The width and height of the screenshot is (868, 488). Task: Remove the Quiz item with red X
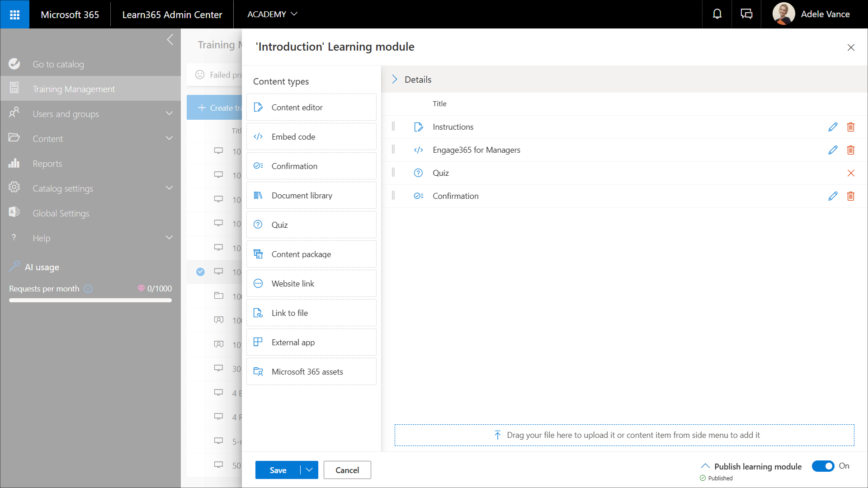pyautogui.click(x=850, y=173)
